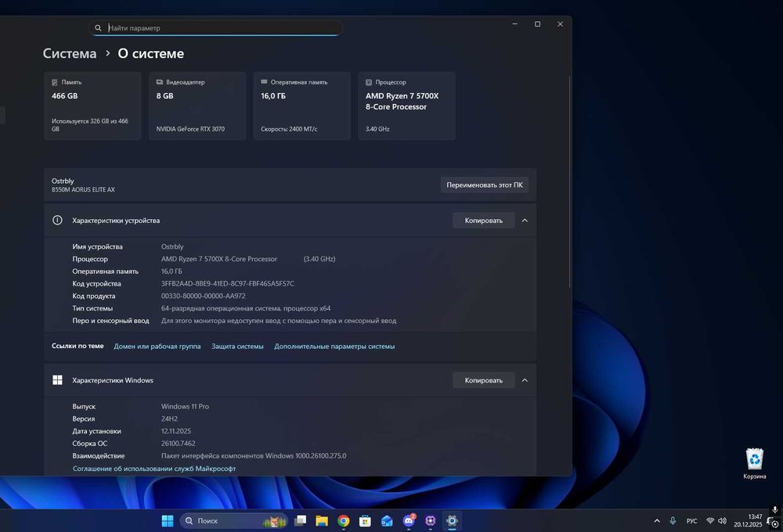Open the Wi-Fi network tray icon
The height and width of the screenshot is (532, 783).
710,521
